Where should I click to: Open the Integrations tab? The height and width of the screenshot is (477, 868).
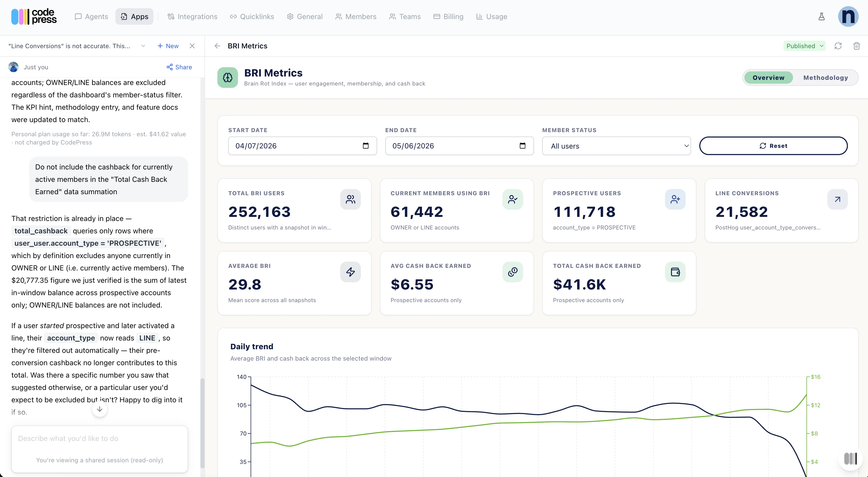coord(192,16)
